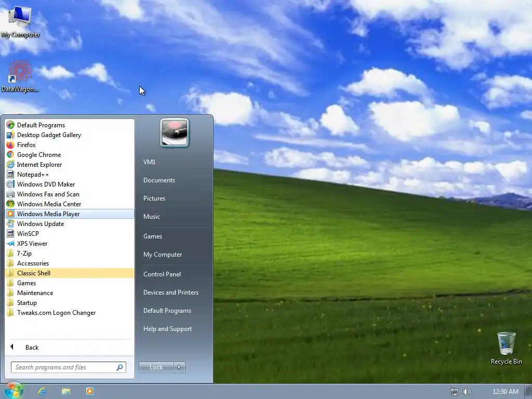Click the Windows Update icon

click(x=10, y=223)
